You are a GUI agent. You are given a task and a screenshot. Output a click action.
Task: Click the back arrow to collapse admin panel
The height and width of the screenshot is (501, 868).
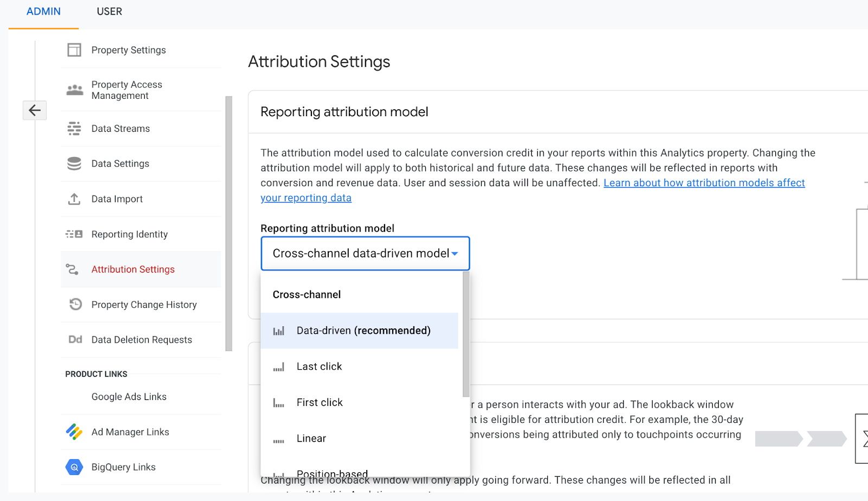pos(34,110)
